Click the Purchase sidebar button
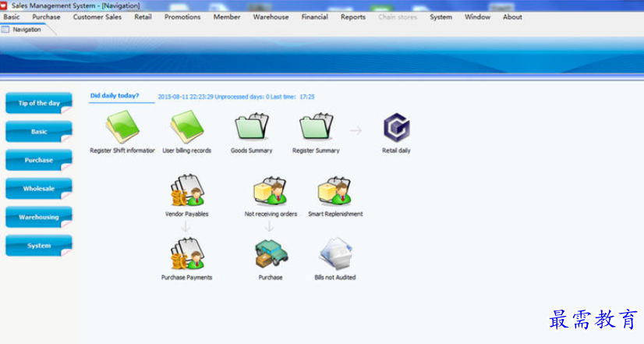 click(39, 160)
